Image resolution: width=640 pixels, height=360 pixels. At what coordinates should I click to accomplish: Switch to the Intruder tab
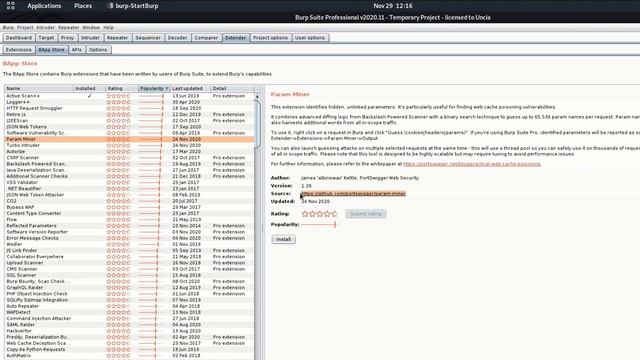point(90,38)
